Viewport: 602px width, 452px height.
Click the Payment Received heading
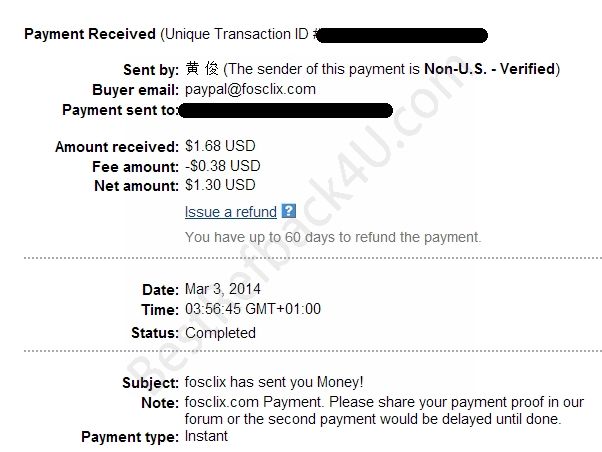pyautogui.click(x=89, y=34)
